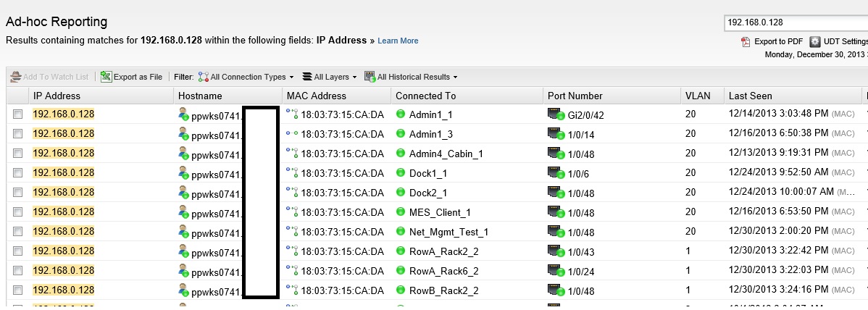Viewport: 868px width, 310px height.
Task: Click the search field containing 192.168.0.128
Action: pos(796,22)
